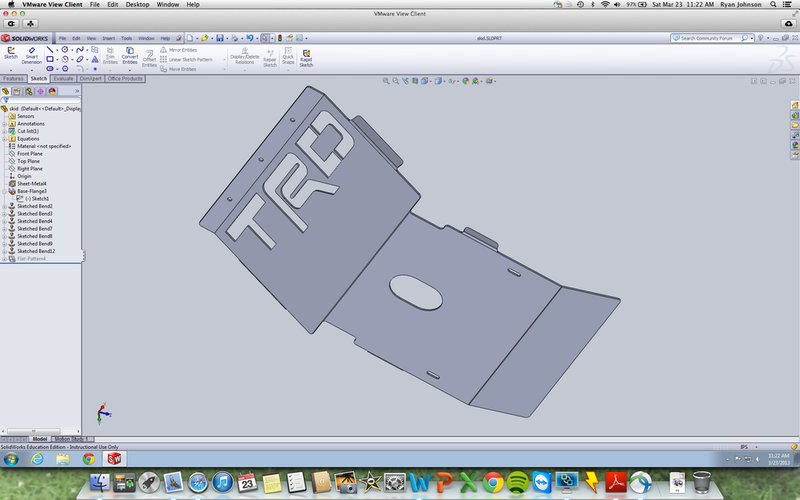
Task: Switch to the Office Products tab
Action: pos(125,79)
